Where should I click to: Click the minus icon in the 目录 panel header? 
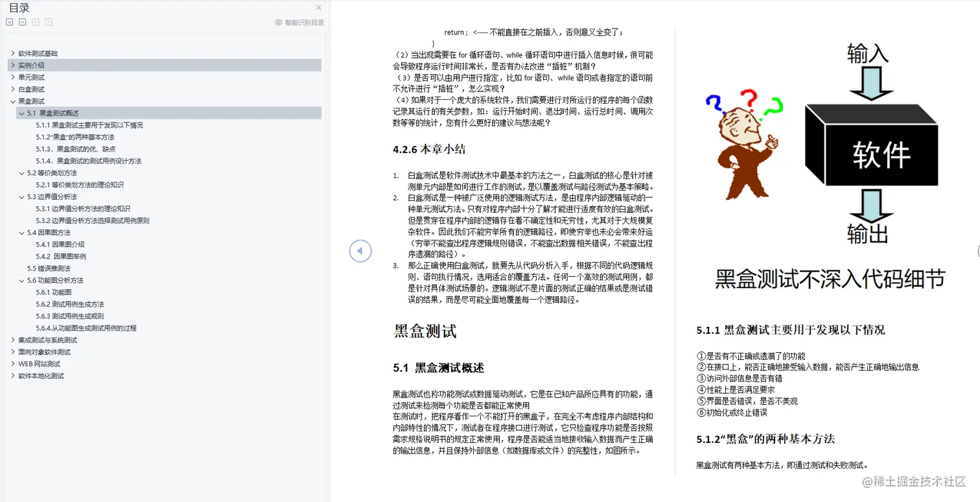(48, 21)
